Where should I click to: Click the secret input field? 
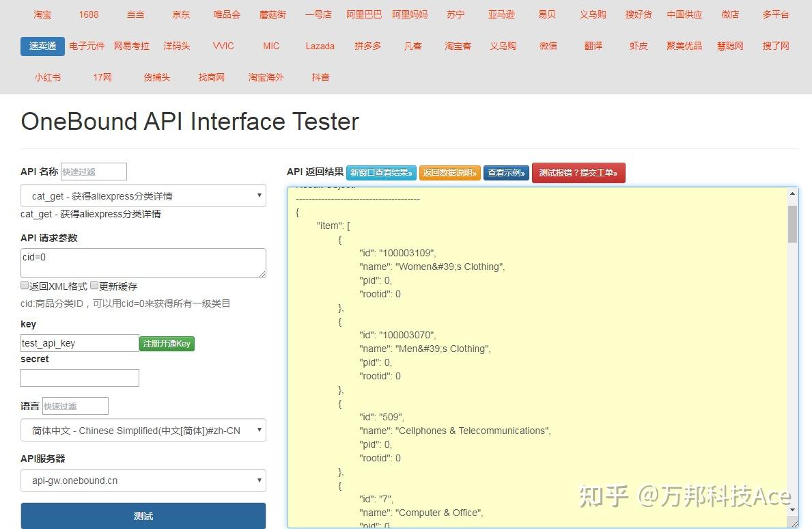coord(79,378)
